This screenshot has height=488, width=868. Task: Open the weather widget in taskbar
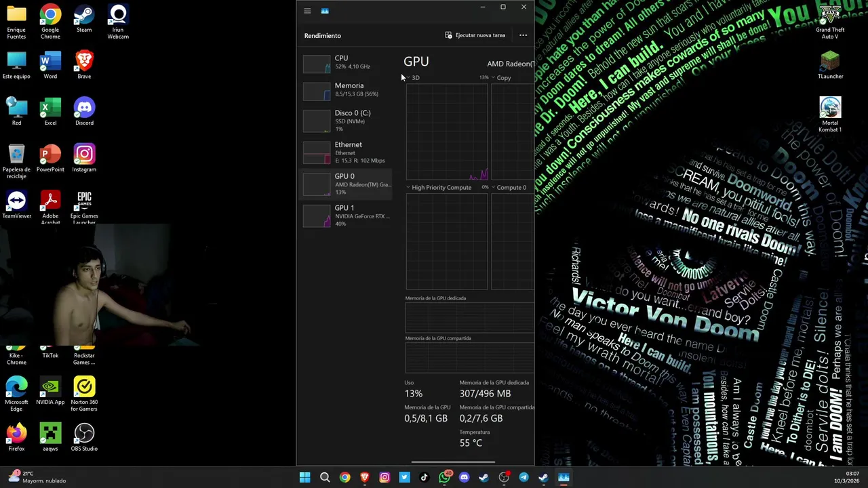point(37,476)
